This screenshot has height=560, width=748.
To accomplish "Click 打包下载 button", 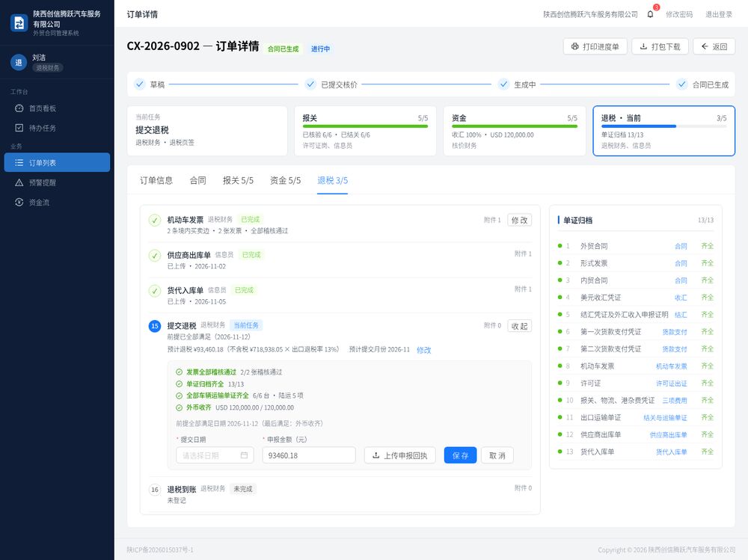I will (x=660, y=47).
